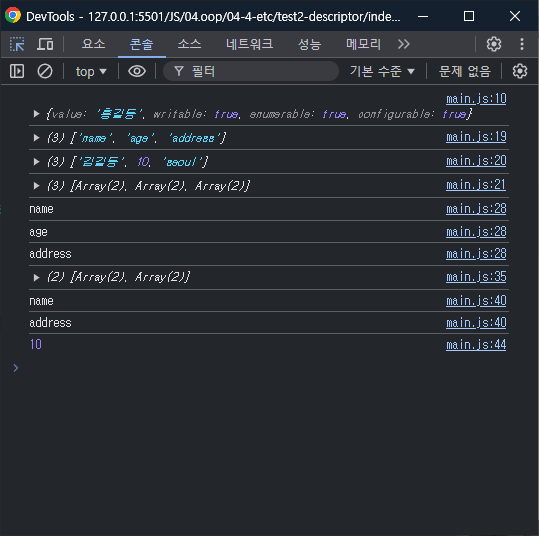Open the 기본 수준 log level dropdown

[382, 72]
